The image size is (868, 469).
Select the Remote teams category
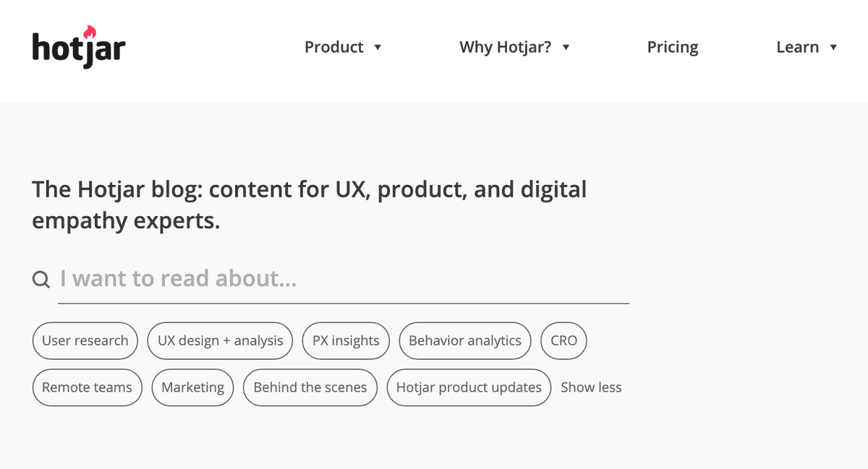pyautogui.click(x=87, y=387)
